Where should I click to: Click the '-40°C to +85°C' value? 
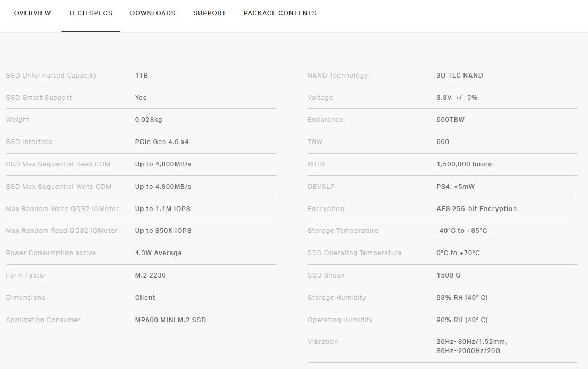point(462,231)
